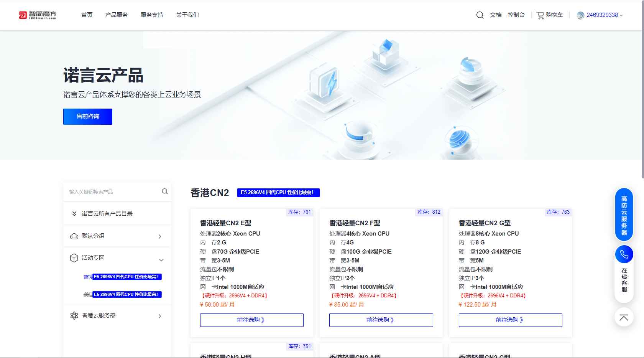Click the 智简魔方 logo
Viewport: 644px width, 358px height.
[38, 15]
